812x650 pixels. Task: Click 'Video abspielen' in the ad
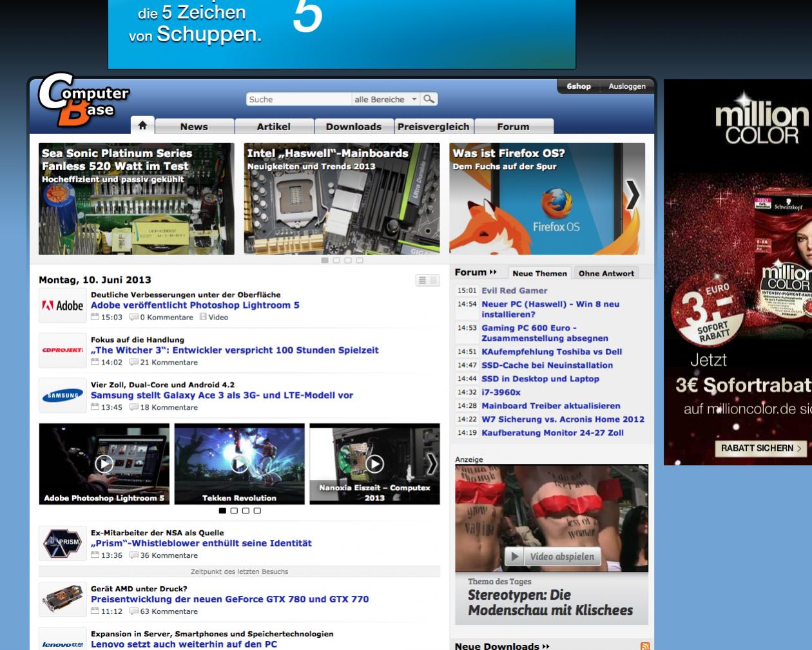point(552,557)
